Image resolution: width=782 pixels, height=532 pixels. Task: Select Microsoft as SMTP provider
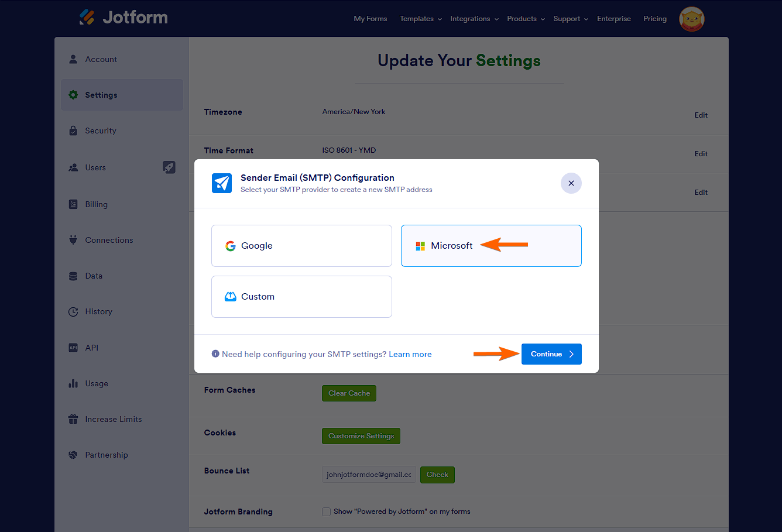[491, 246]
